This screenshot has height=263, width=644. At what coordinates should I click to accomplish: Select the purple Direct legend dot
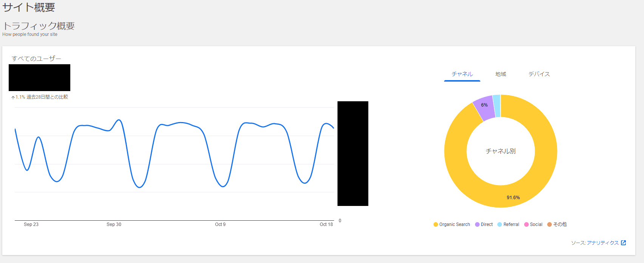[x=477, y=224]
